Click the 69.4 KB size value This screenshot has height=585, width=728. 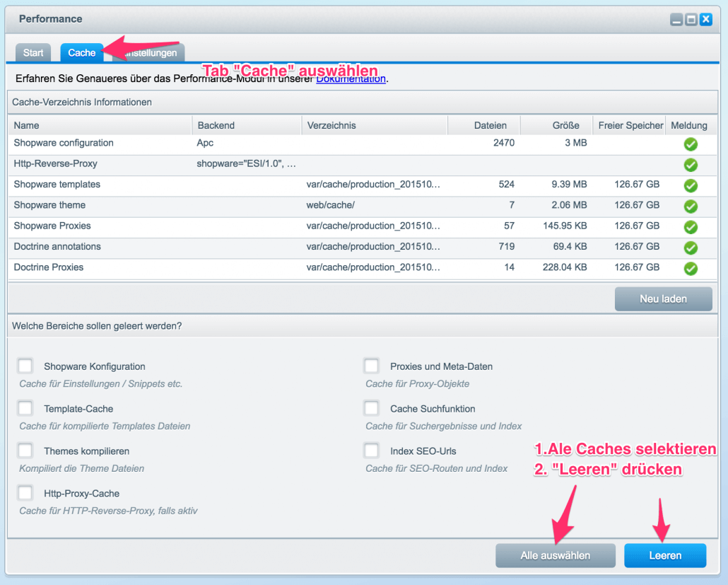pyautogui.click(x=570, y=246)
